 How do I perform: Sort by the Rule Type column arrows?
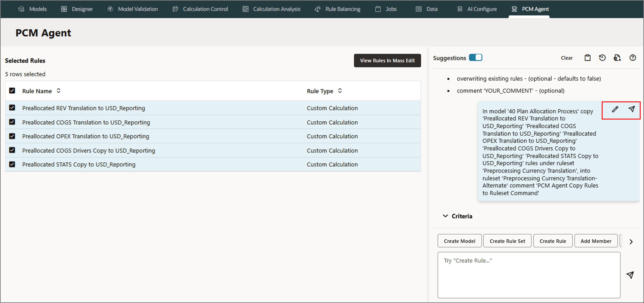click(340, 91)
